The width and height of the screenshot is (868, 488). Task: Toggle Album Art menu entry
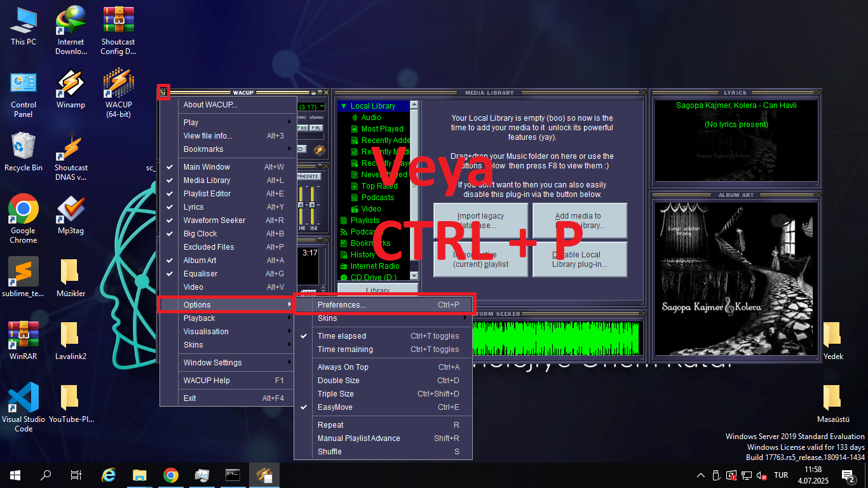click(x=227, y=261)
